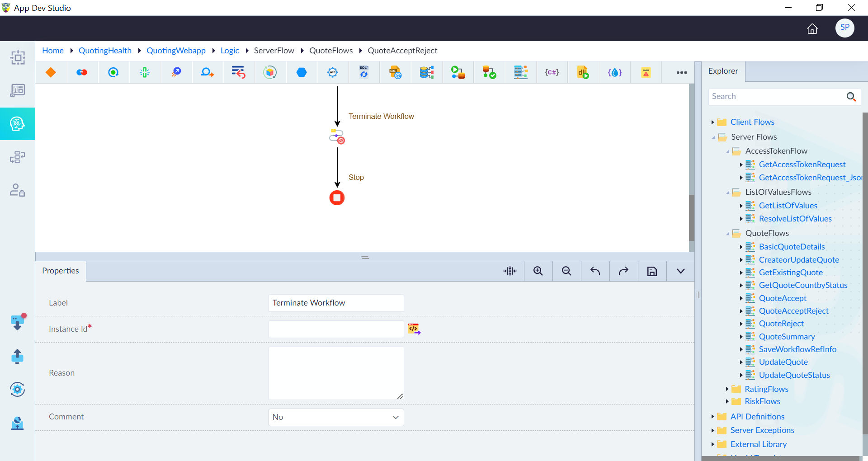Click the undo arrow icon
868x461 pixels.
(595, 271)
